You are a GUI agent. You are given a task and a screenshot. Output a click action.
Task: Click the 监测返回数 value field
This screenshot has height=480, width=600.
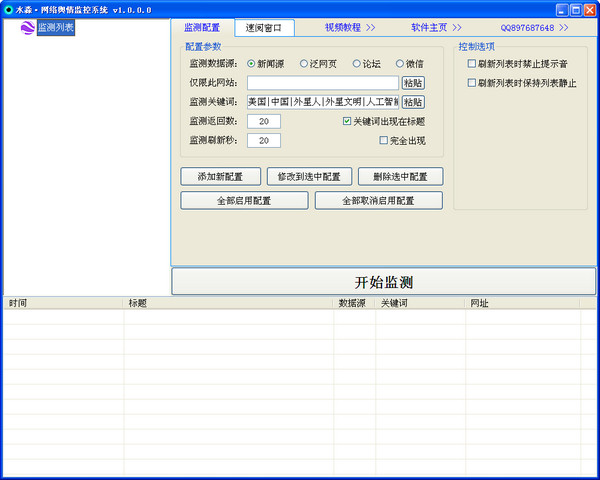tap(264, 121)
